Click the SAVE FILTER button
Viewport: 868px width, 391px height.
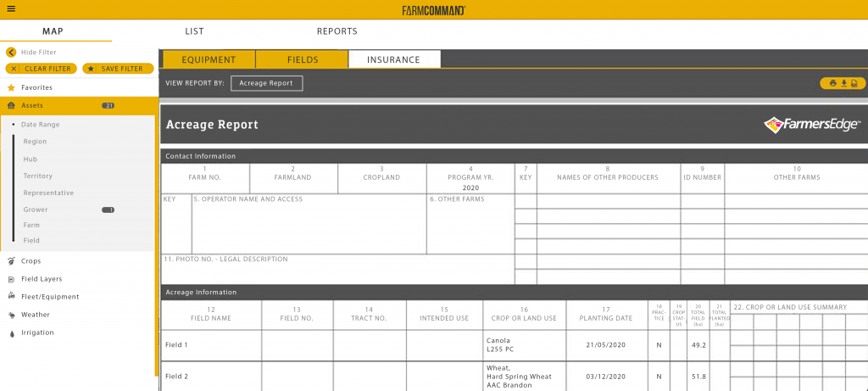coord(118,69)
